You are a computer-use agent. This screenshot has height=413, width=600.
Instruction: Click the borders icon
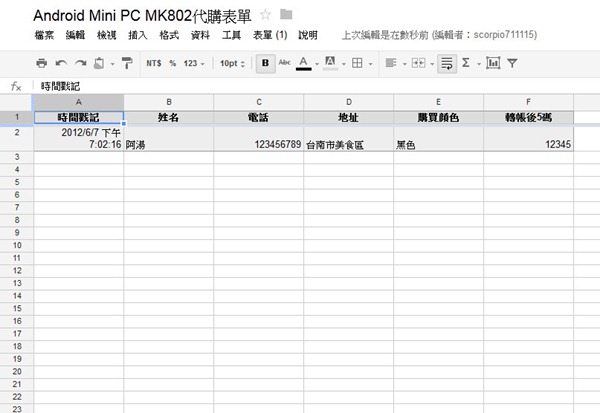[x=357, y=63]
